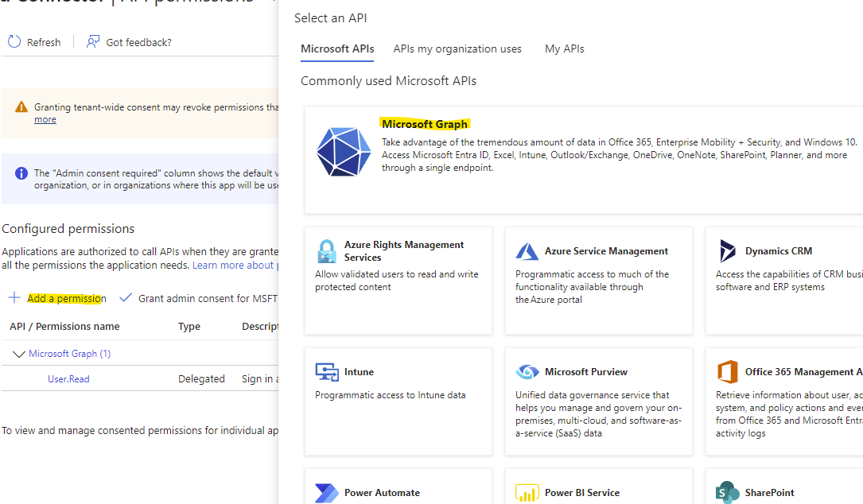The image size is (863, 504).
Task: Click the Power BI Service icon
Action: click(x=527, y=493)
